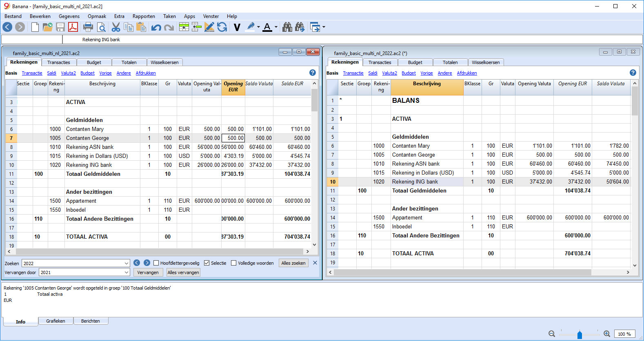Switch to Wisselkoersen tab in 2022 file
Viewport: 644px width, 341px height.
click(486, 62)
